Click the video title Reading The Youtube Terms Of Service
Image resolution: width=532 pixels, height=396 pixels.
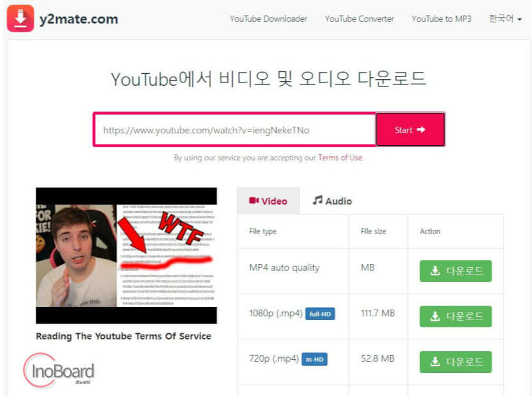(x=123, y=336)
